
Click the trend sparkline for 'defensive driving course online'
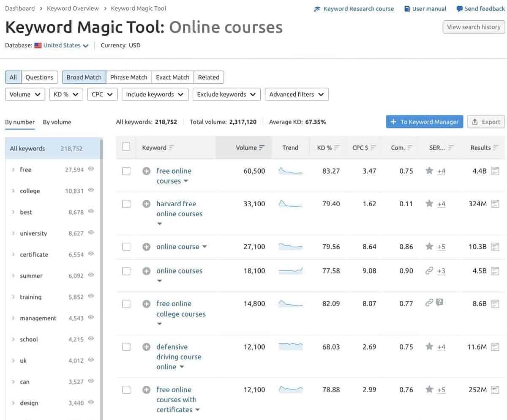(290, 346)
